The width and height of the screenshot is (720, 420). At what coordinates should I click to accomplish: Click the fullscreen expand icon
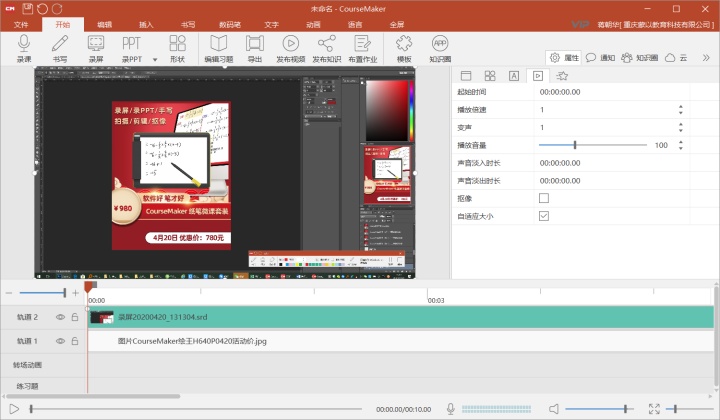click(x=654, y=409)
